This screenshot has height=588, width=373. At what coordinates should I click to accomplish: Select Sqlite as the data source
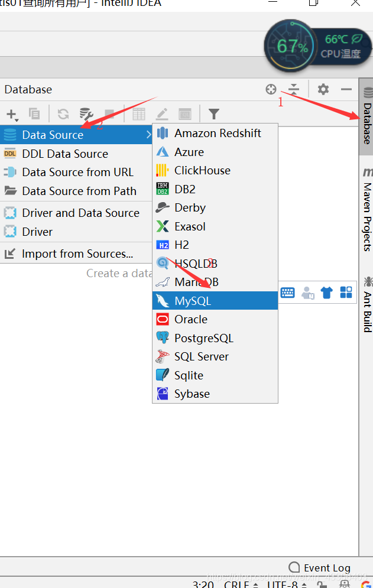pos(215,375)
